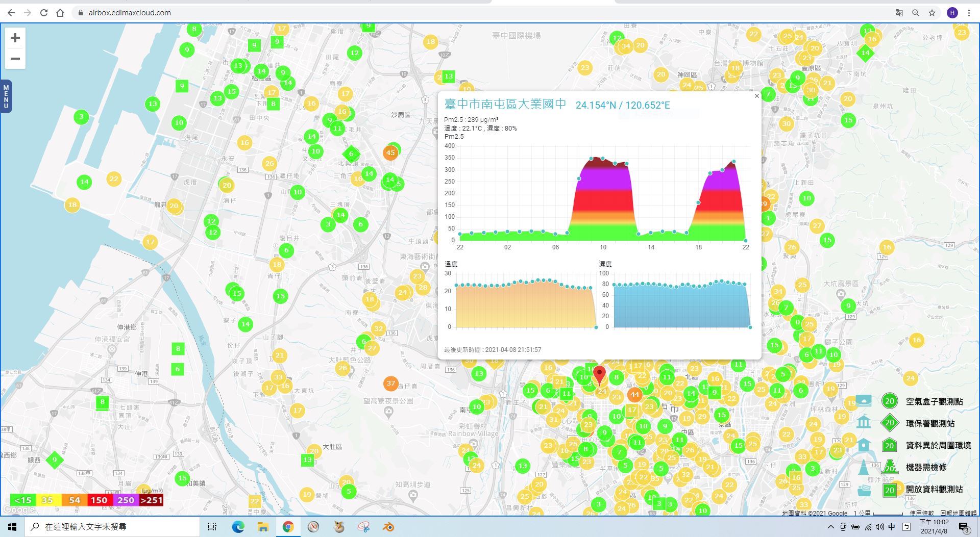Reload the page

click(44, 13)
